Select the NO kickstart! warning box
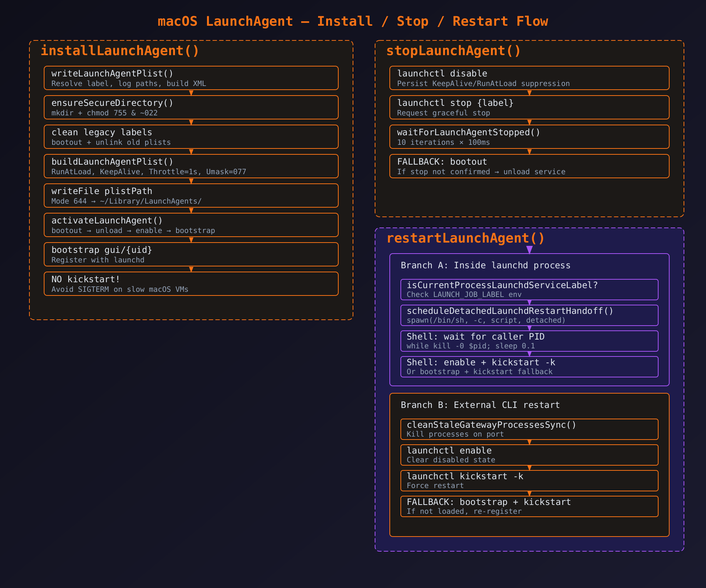This screenshot has width=706, height=588. click(191, 284)
